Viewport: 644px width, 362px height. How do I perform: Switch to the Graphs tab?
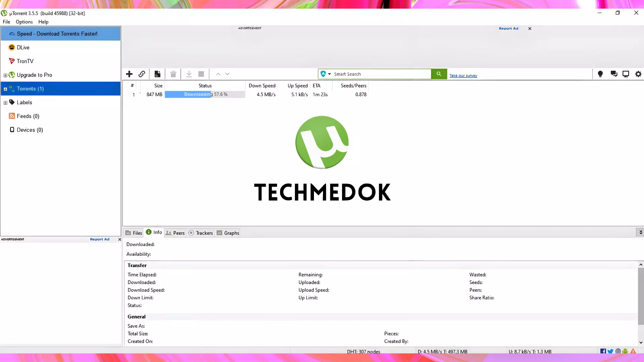click(228, 233)
